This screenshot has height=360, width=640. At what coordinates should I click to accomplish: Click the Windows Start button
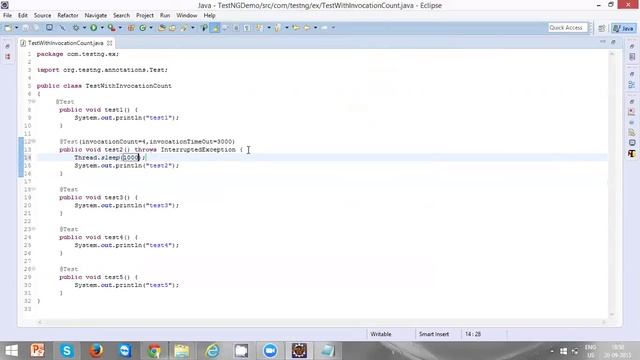[11, 351]
